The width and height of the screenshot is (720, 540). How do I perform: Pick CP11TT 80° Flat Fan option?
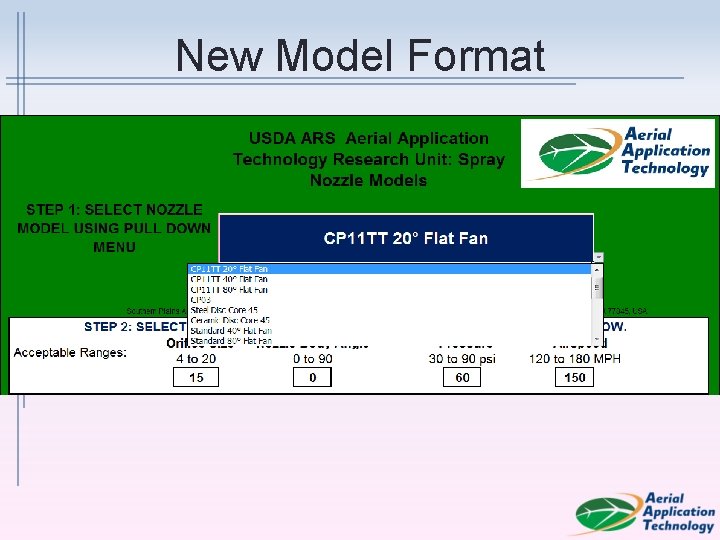click(389, 290)
